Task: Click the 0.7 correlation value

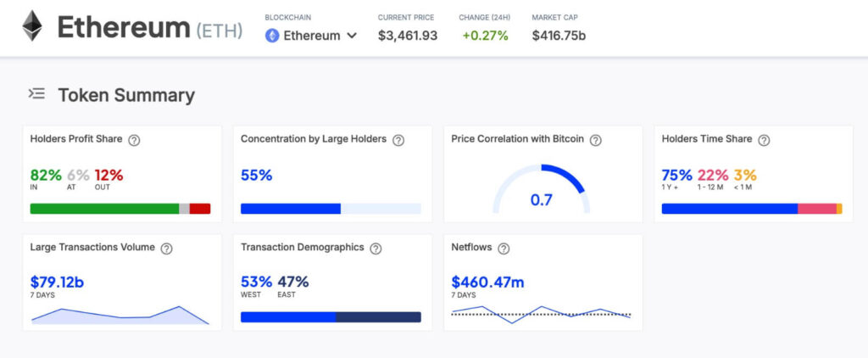Action: click(x=542, y=200)
